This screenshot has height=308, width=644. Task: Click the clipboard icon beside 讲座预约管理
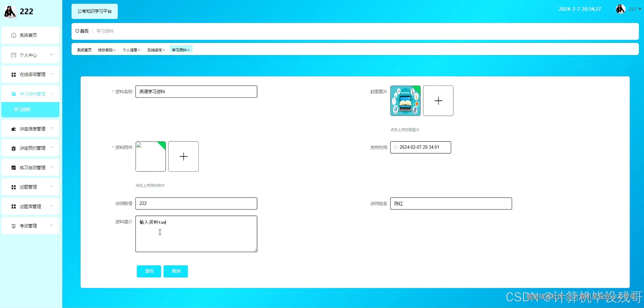pos(14,148)
